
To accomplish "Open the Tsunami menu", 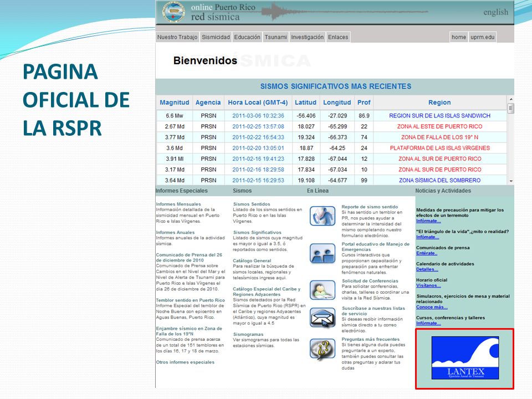I will click(x=275, y=37).
